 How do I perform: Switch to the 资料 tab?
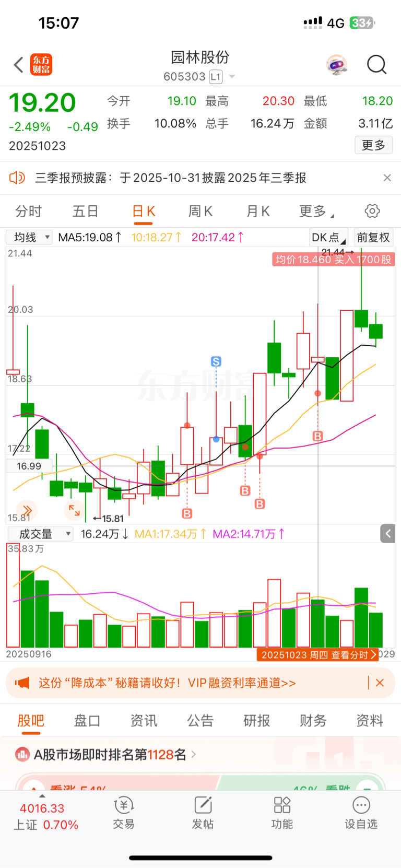click(x=370, y=721)
